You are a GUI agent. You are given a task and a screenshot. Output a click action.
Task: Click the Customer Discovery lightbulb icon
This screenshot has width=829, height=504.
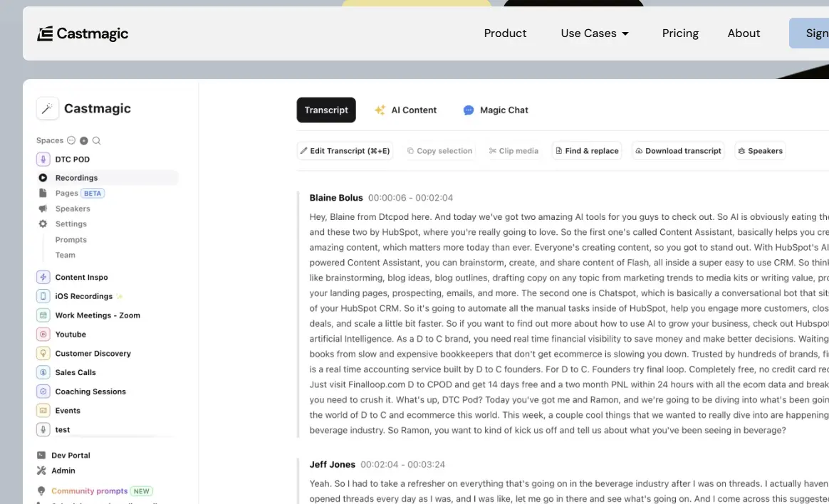[43, 353]
